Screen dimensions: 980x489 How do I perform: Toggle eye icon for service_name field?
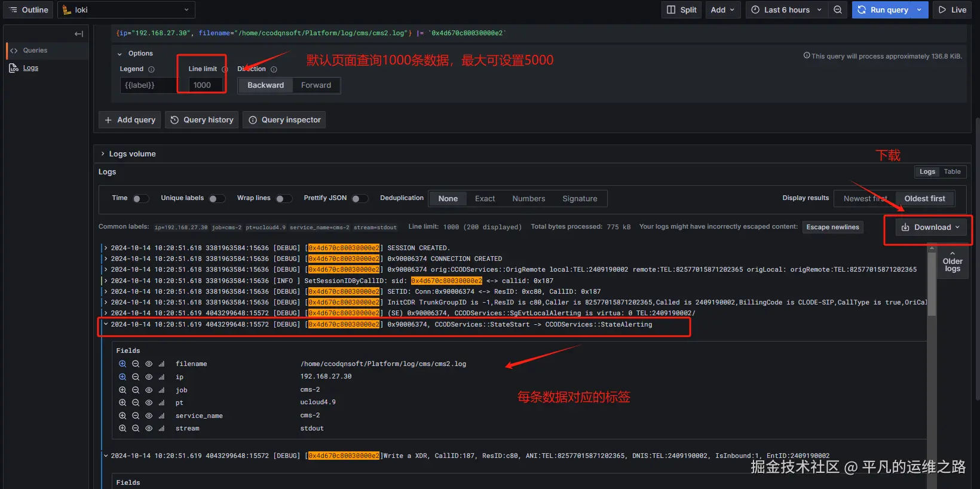(x=149, y=416)
